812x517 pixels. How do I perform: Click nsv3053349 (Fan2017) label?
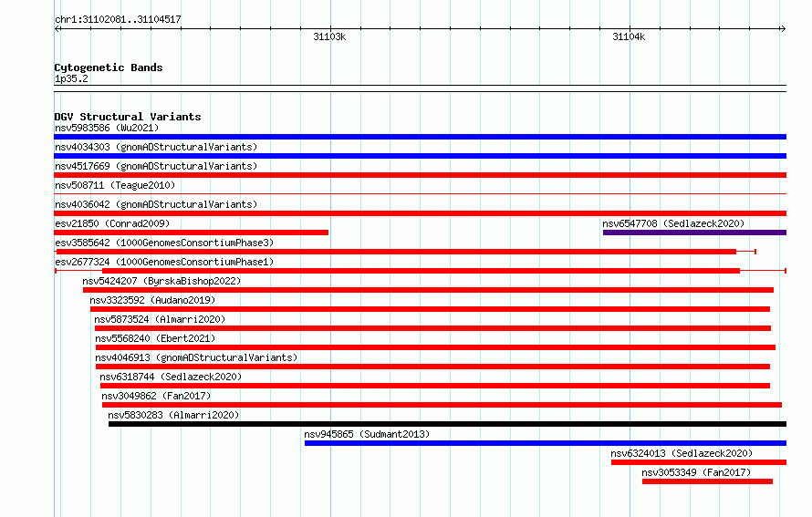tap(696, 472)
